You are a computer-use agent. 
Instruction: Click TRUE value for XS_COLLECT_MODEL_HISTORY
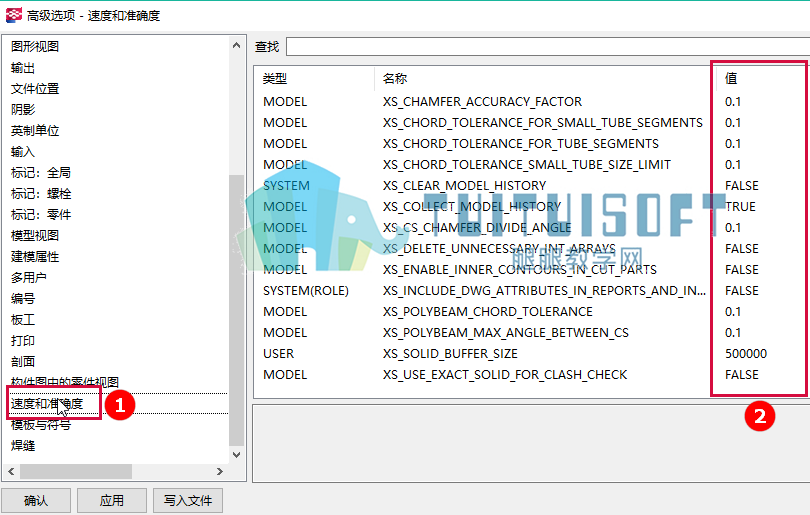740,207
